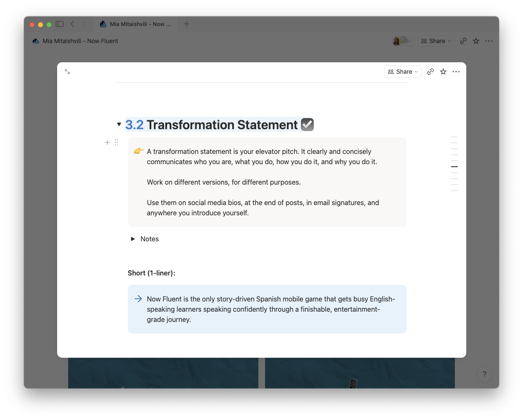This screenshot has height=420, width=523.
Task: Open the help question mark button
Action: [484, 374]
